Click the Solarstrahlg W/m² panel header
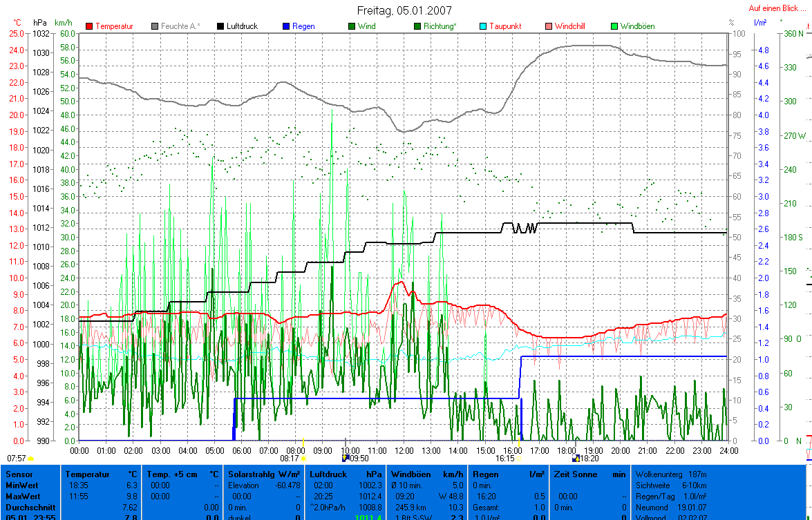This screenshot has height=520, width=812. point(265,474)
